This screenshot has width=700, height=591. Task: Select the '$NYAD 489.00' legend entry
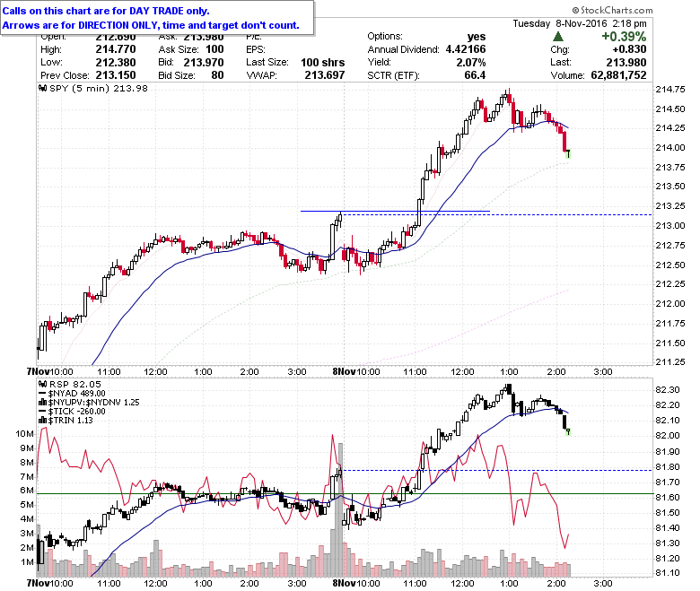coord(76,394)
